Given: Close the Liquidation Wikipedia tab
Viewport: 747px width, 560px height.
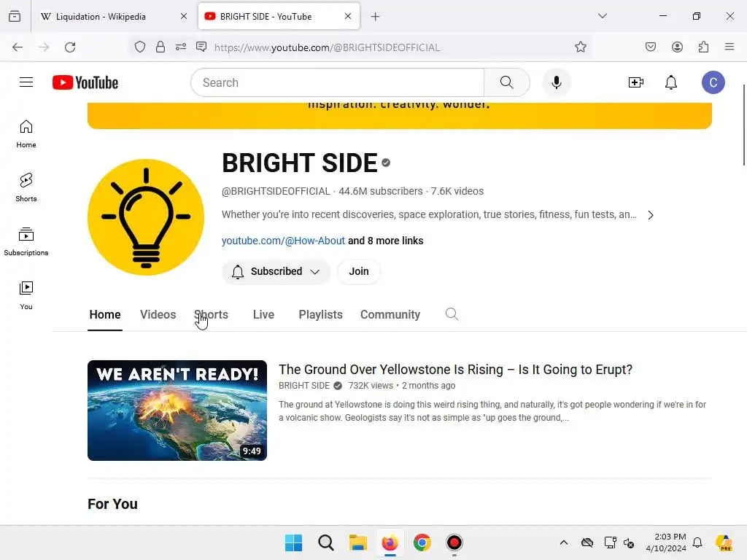Looking at the screenshot, I should click(x=184, y=16).
